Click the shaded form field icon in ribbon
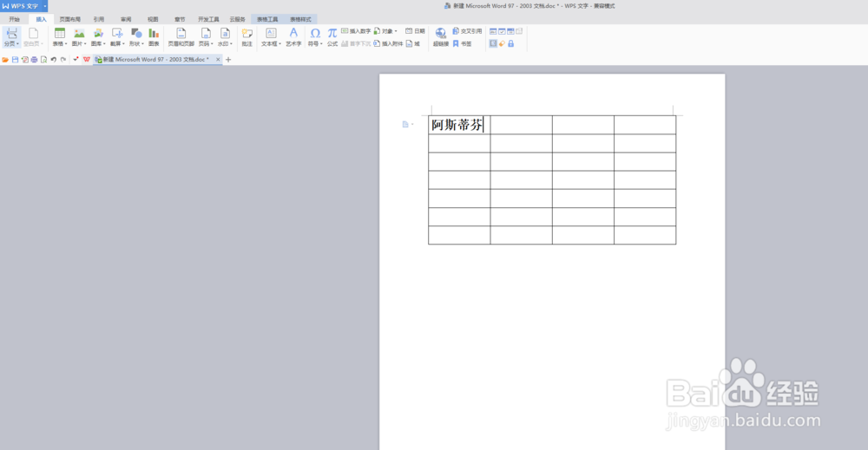Image resolution: width=868 pixels, height=450 pixels. (493, 43)
